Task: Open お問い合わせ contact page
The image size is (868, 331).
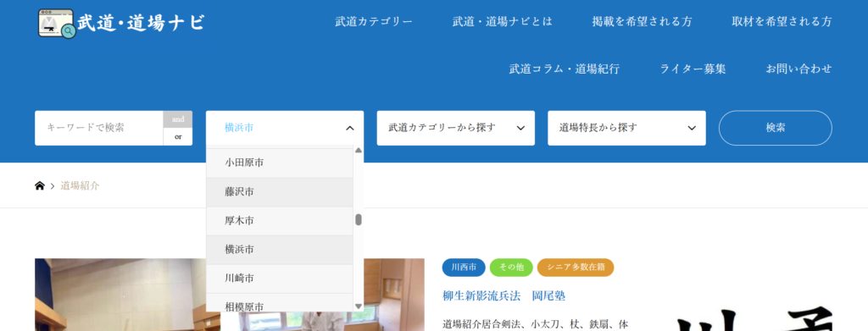Action: 798,69
